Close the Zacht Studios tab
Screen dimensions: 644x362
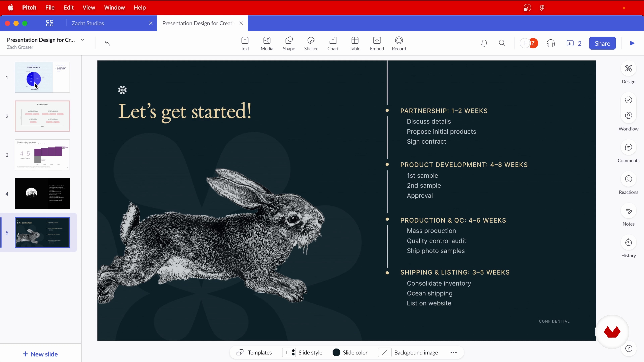[x=150, y=23]
